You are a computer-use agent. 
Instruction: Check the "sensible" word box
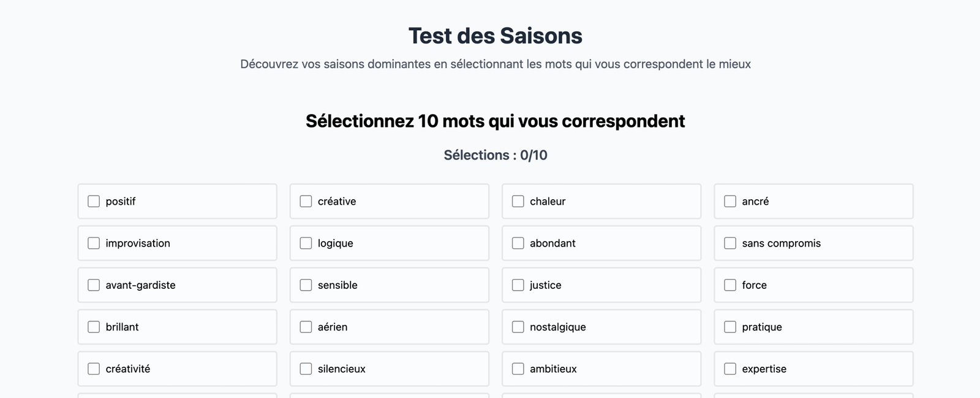(306, 285)
